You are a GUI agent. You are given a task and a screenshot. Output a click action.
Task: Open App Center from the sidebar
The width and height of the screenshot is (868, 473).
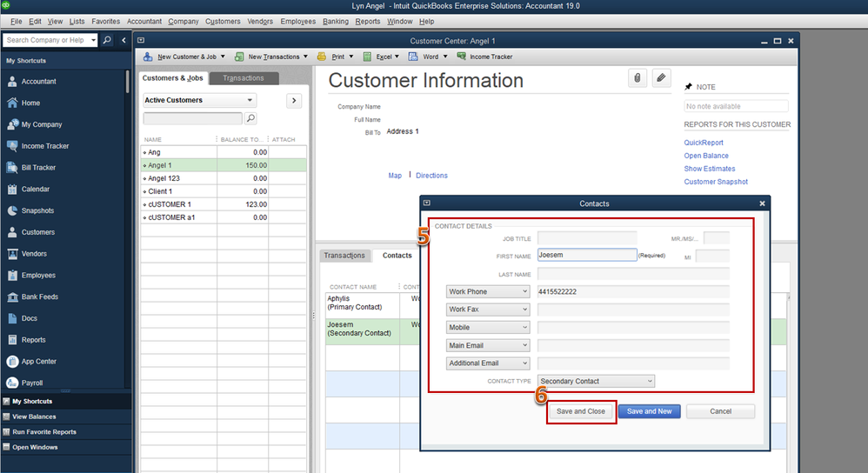[x=12, y=362]
